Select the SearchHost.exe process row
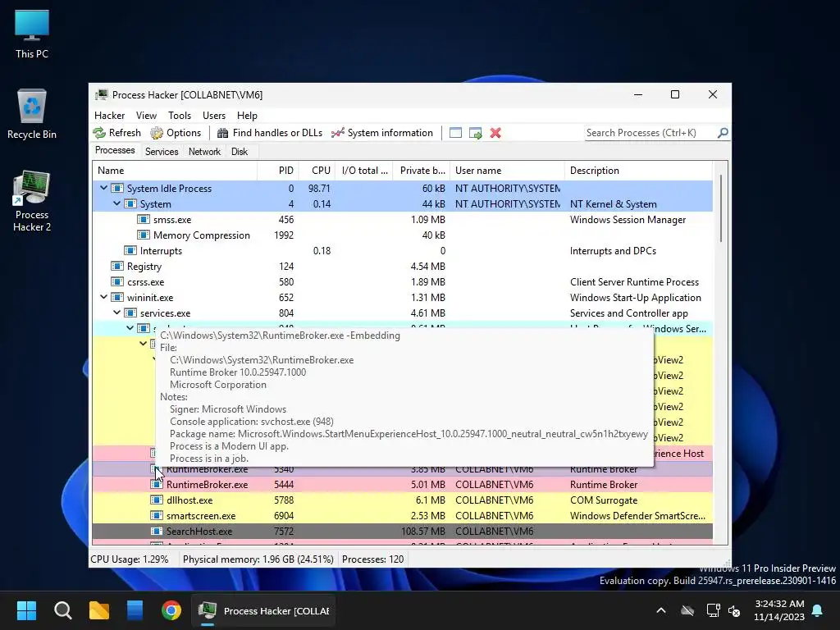 click(402, 531)
